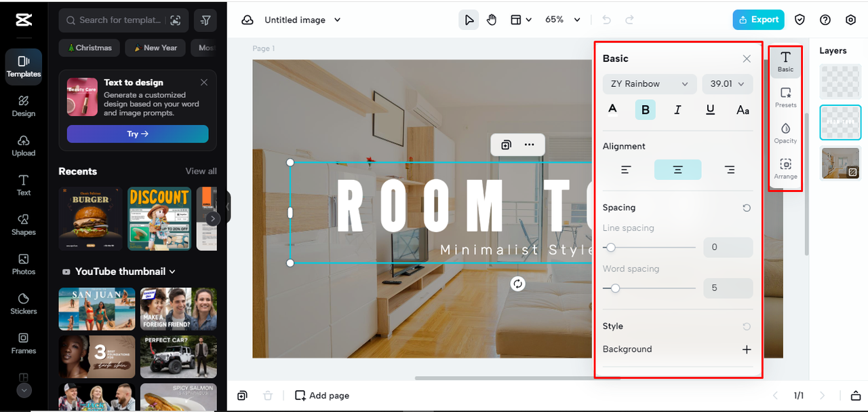The width and height of the screenshot is (868, 412).
Task: Open the help question mark icon
Action: [x=825, y=20]
